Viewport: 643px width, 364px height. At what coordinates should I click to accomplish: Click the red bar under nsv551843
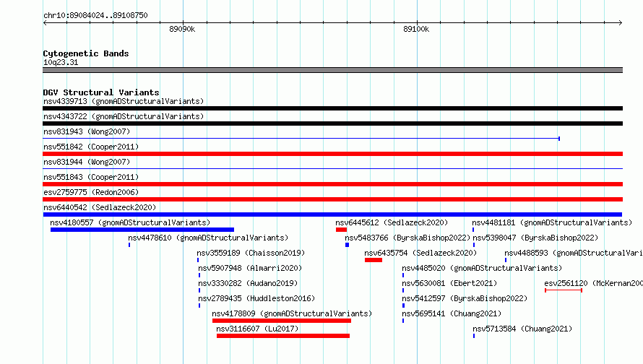[x=332, y=184]
